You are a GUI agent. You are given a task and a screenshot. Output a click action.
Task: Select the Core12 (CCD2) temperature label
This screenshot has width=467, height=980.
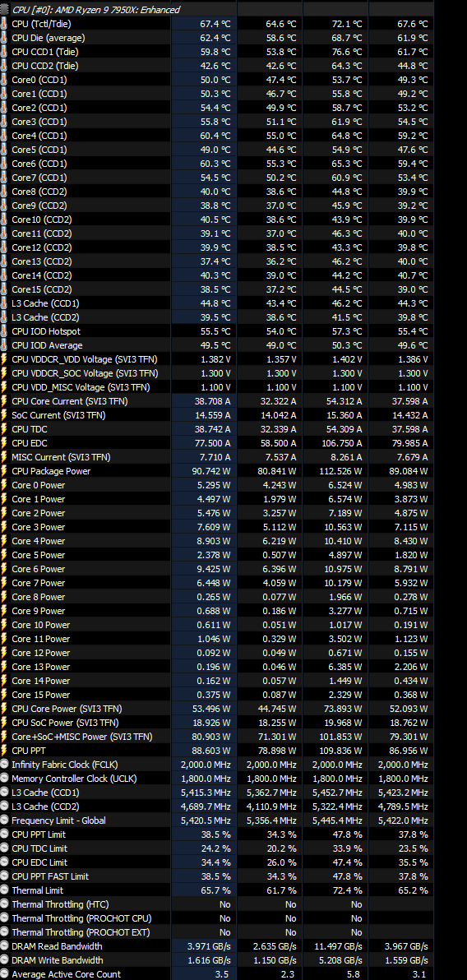[x=42, y=247]
